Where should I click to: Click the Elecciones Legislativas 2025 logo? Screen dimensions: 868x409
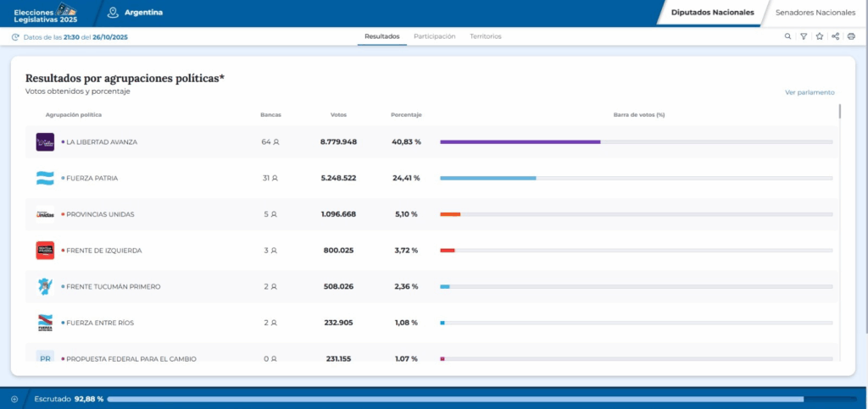coord(46,12)
